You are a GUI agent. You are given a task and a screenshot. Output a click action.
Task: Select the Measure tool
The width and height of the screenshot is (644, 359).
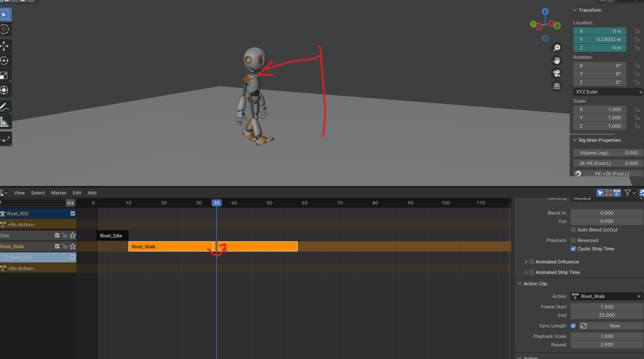coord(5,122)
